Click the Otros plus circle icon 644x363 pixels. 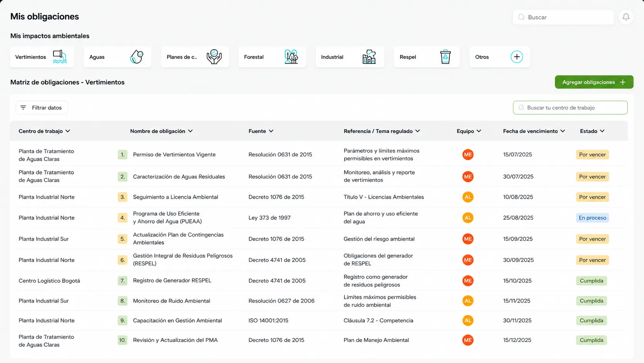(x=517, y=57)
